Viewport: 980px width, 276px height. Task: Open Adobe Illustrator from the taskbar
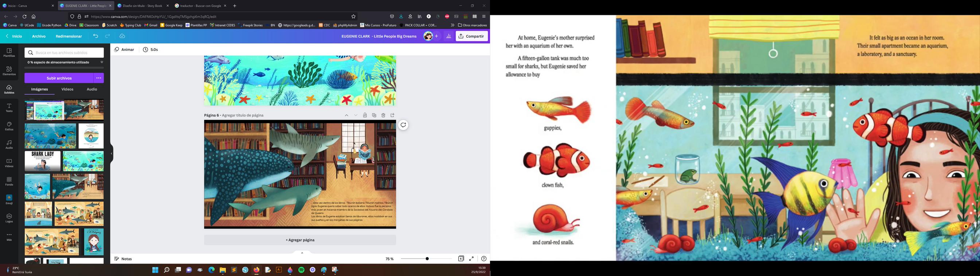pos(279,270)
